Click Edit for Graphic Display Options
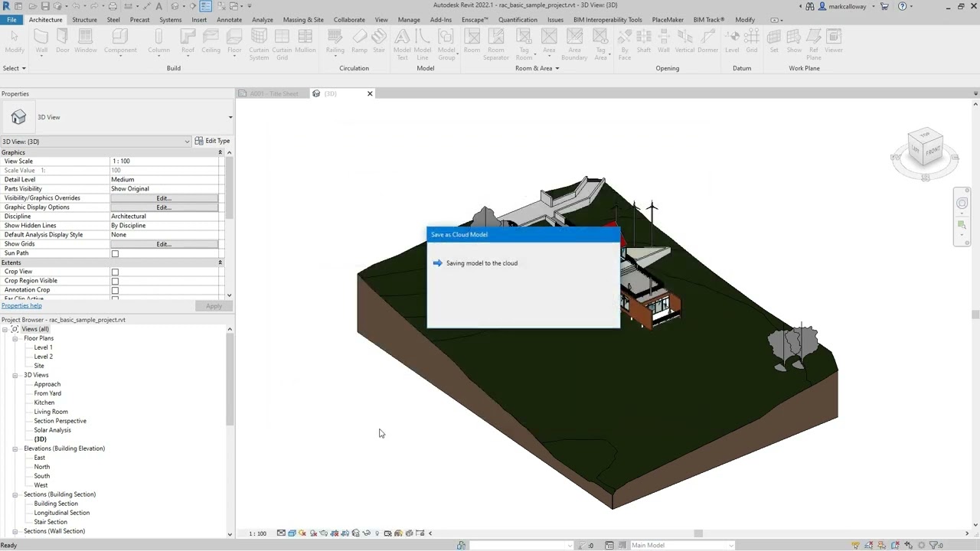The width and height of the screenshot is (980, 551). coord(164,207)
